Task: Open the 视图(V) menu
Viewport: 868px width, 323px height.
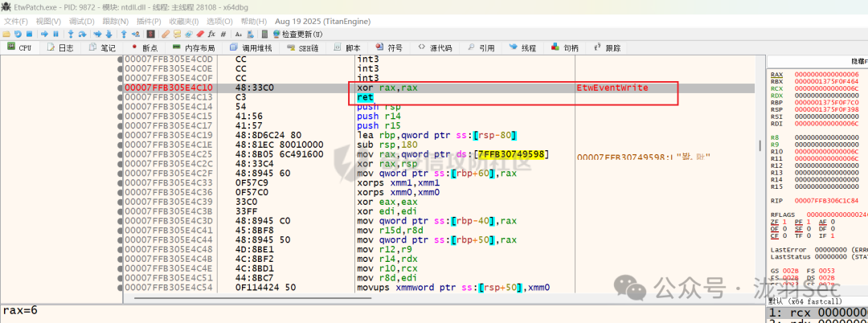Action: [48, 21]
